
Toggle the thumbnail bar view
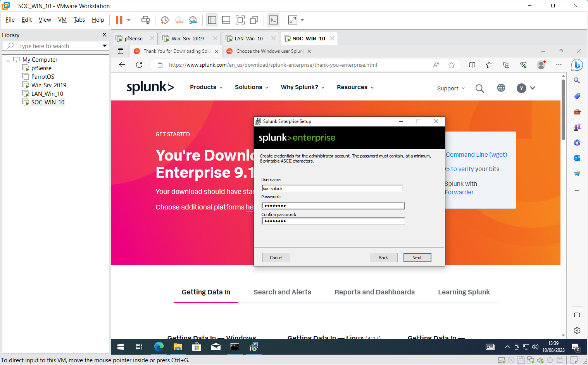tap(226, 20)
